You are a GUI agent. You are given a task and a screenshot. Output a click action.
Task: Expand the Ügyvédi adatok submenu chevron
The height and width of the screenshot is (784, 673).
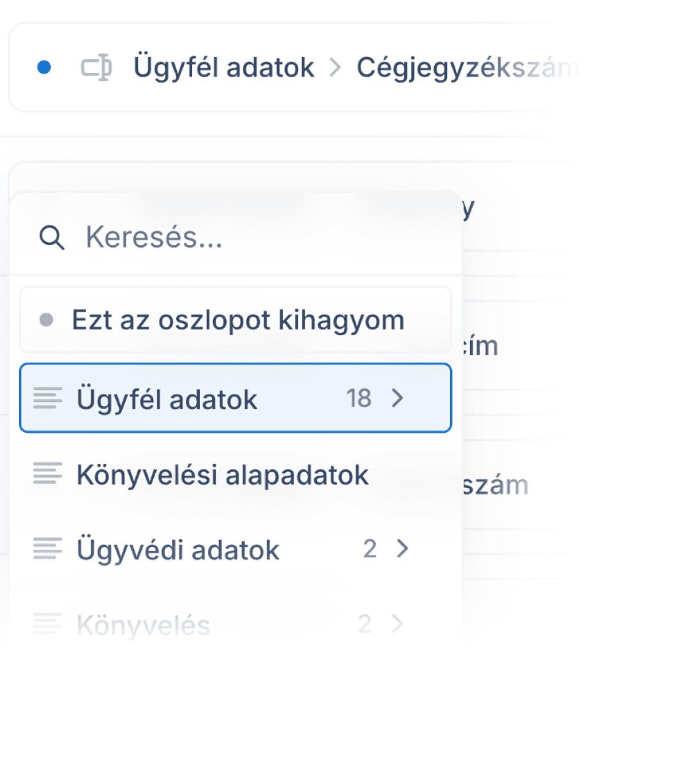tap(402, 548)
